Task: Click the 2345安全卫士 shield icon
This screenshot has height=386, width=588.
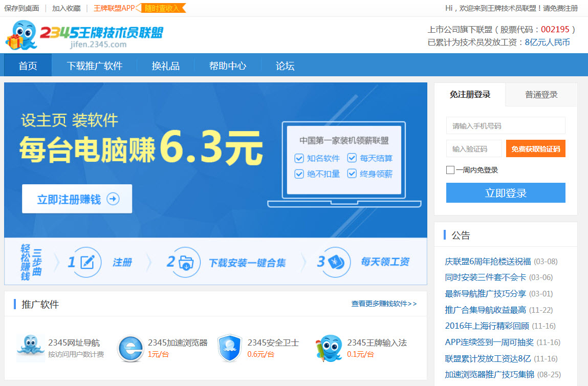Action: coord(230,348)
